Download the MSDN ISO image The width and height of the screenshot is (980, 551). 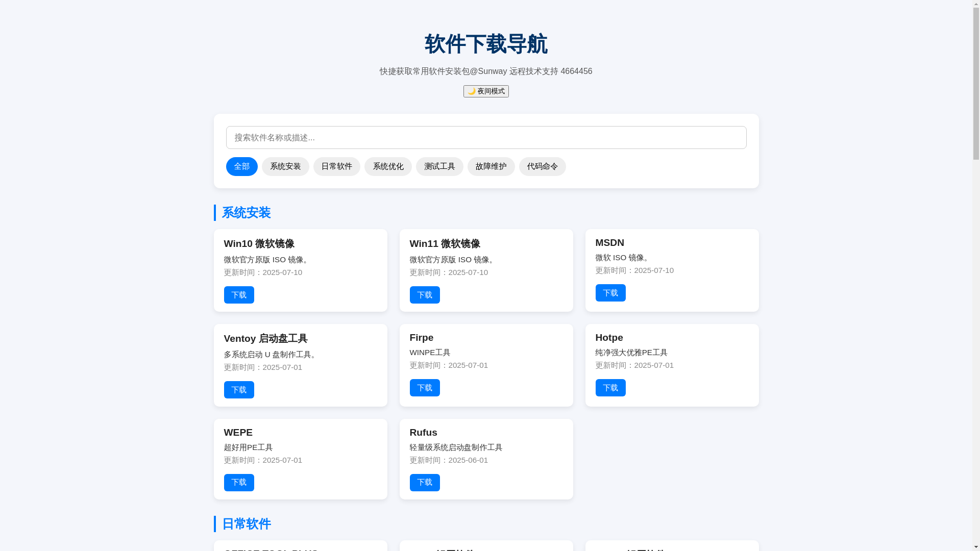click(x=610, y=293)
